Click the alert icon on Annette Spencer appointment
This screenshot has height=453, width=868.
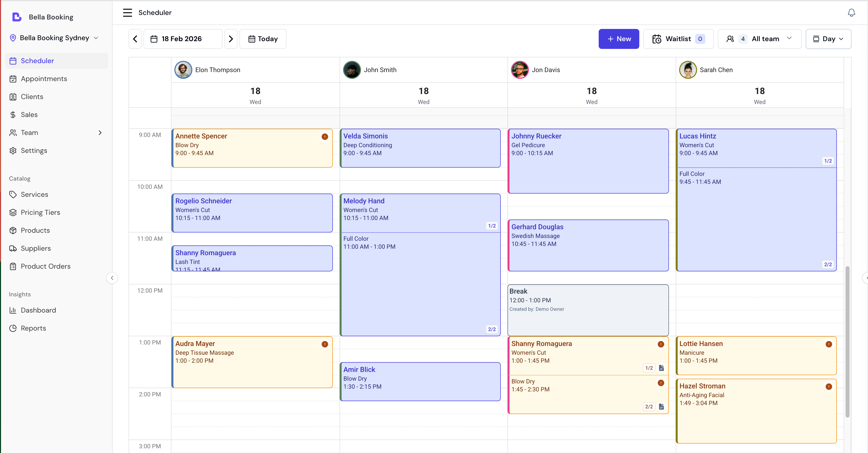point(324,137)
